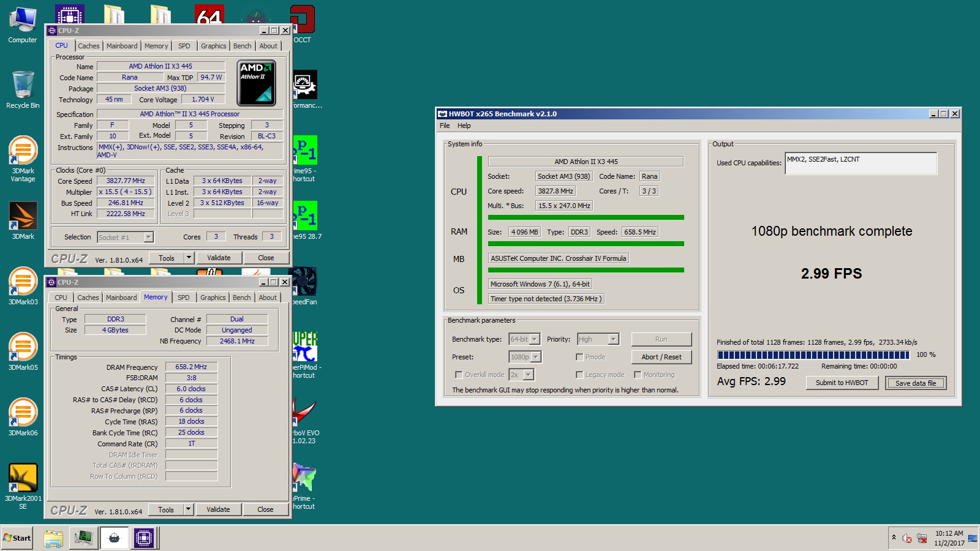This screenshot has width=980, height=551.
Task: Switch to Graphics tab in lower CPU-Z window
Action: [x=213, y=298]
